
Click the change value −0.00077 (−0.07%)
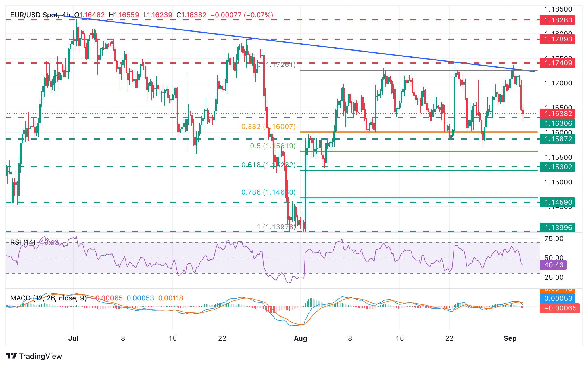point(242,15)
